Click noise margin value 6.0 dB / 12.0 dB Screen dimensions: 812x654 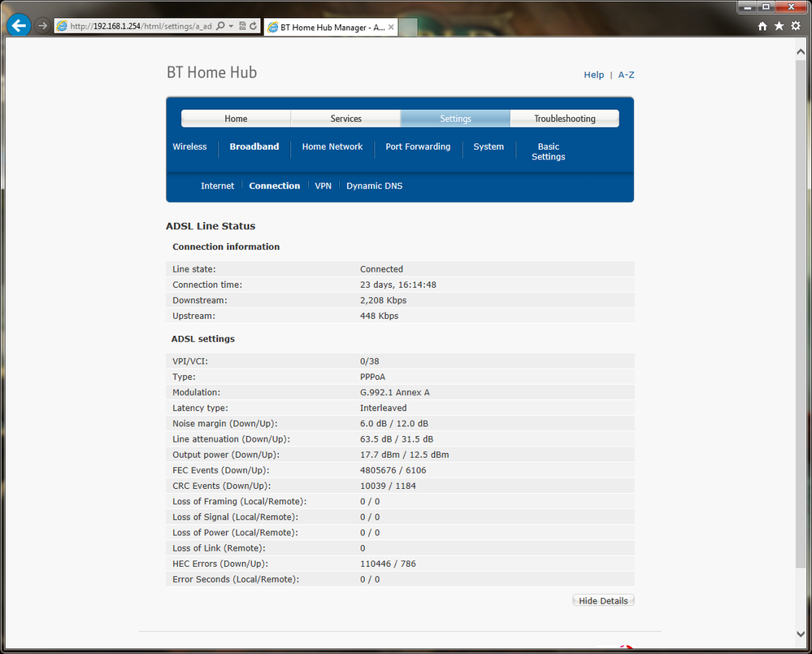394,423
